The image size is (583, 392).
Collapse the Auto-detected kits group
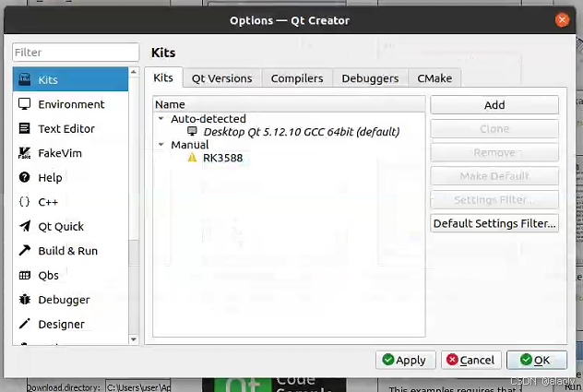click(161, 119)
